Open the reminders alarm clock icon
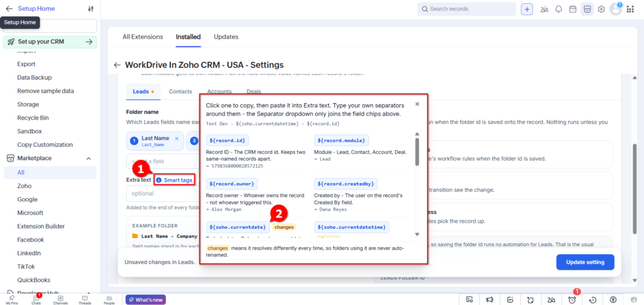This screenshot has height=305, width=644. pos(572,300)
